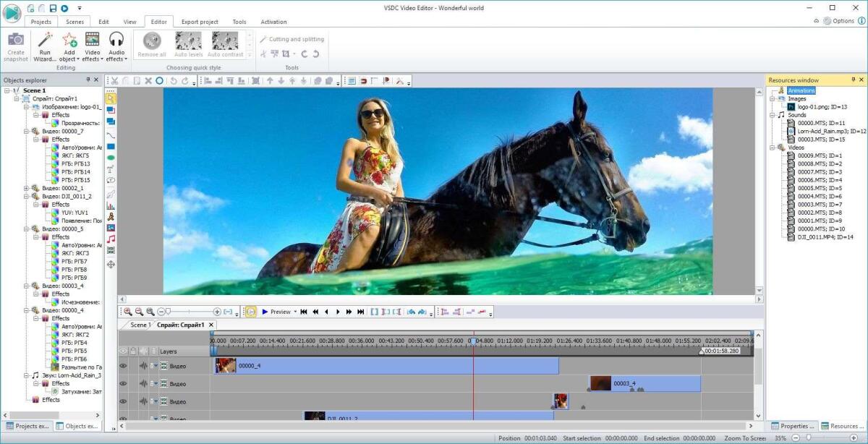Mute the speaker toggle on the DJI_0011_2 track
Screen dimensions: 868x444
pos(143,418)
